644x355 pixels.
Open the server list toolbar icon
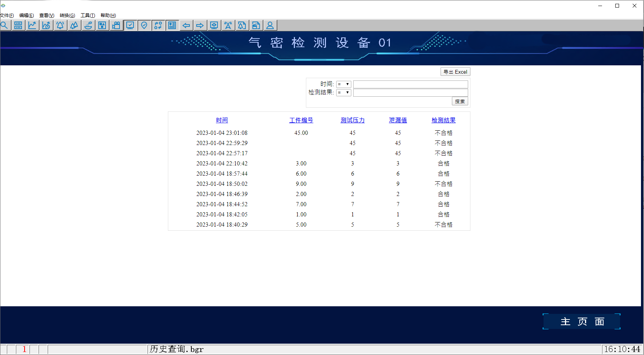pos(18,25)
